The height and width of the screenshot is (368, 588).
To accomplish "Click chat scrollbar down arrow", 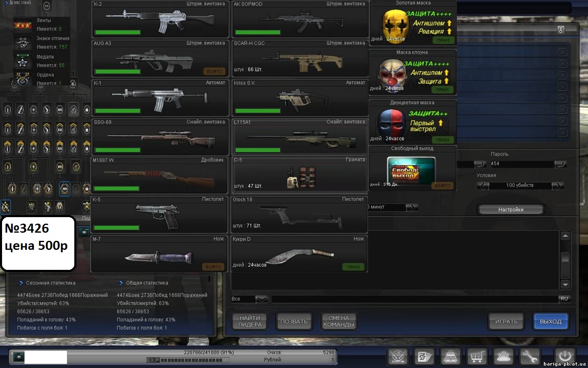I will (565, 285).
